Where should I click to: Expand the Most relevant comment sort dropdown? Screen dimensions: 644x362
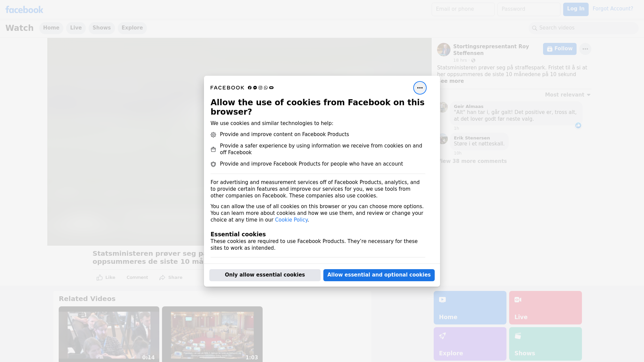pos(568,95)
